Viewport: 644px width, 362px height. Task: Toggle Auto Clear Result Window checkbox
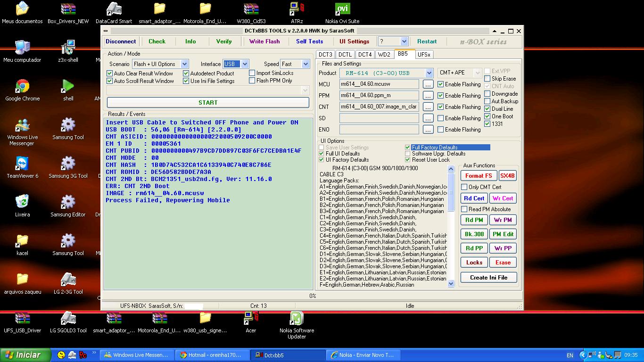coord(109,74)
